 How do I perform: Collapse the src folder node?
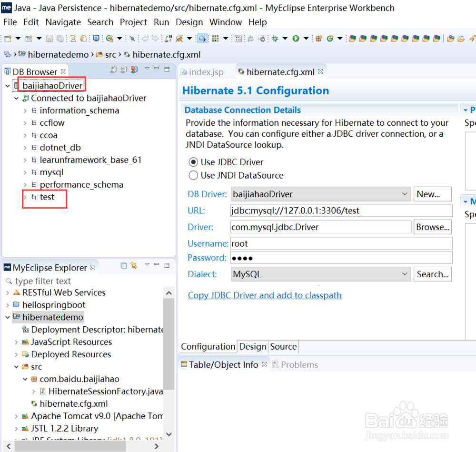click(16, 367)
